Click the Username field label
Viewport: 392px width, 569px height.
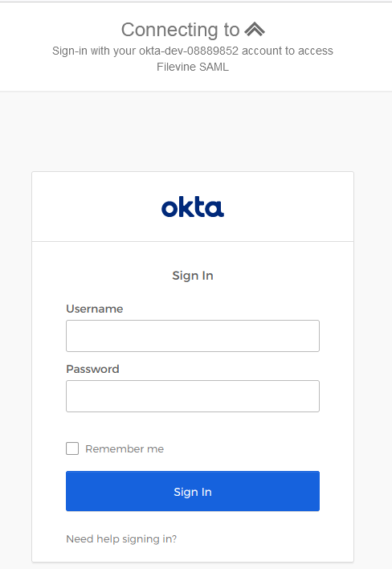tap(94, 309)
